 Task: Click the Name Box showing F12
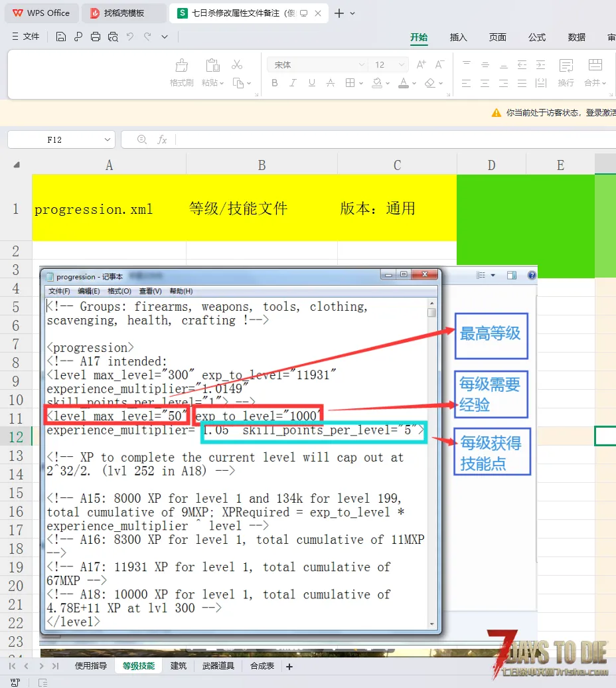pos(55,139)
